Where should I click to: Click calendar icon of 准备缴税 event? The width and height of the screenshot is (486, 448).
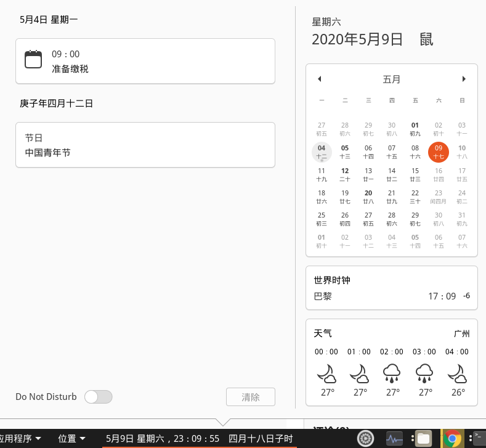click(33, 59)
